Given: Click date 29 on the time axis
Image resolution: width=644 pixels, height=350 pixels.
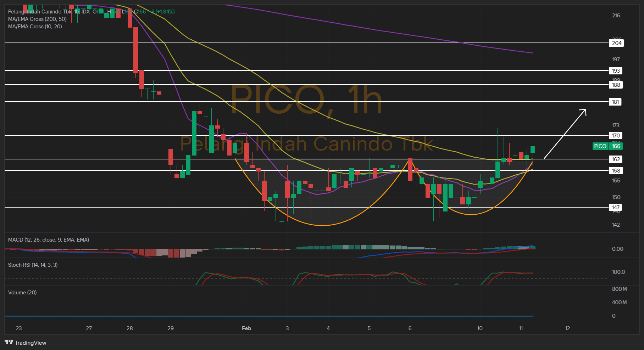Looking at the screenshot, I should tap(171, 328).
